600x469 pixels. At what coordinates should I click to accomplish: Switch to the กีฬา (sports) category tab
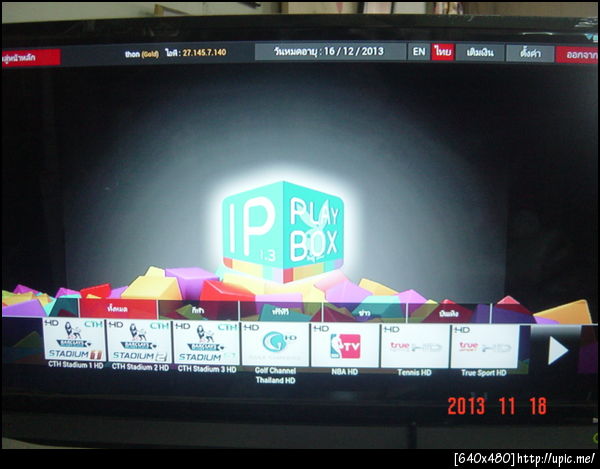[x=199, y=310]
